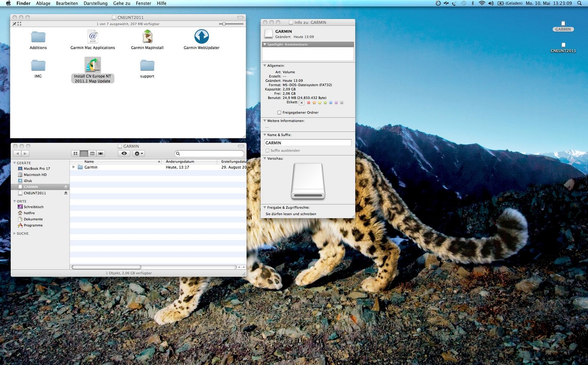Select the red label color swatch
Screen dimensions: 588x365
309,103
